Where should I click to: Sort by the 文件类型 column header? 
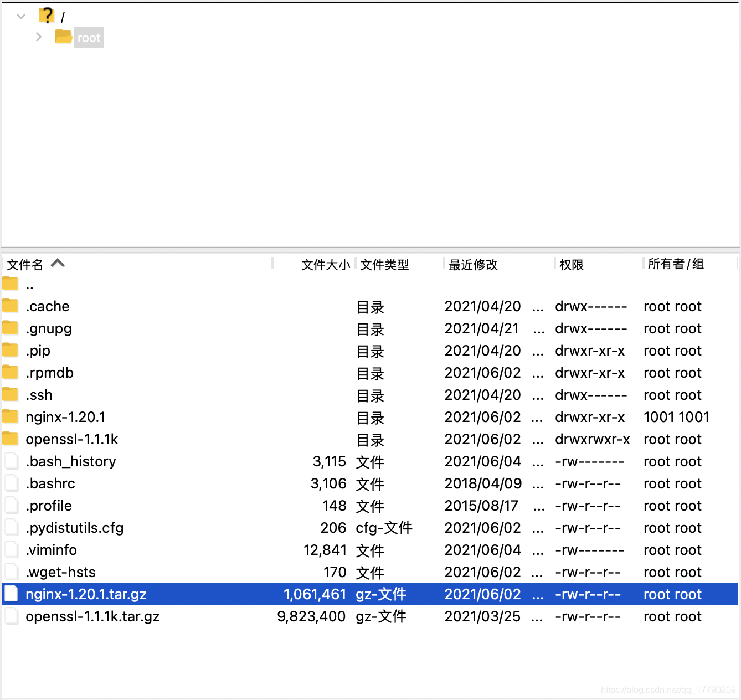coord(384,265)
